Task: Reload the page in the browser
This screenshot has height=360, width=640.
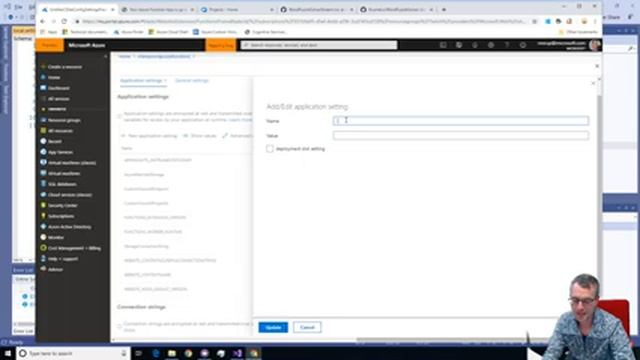Action: coord(64,21)
